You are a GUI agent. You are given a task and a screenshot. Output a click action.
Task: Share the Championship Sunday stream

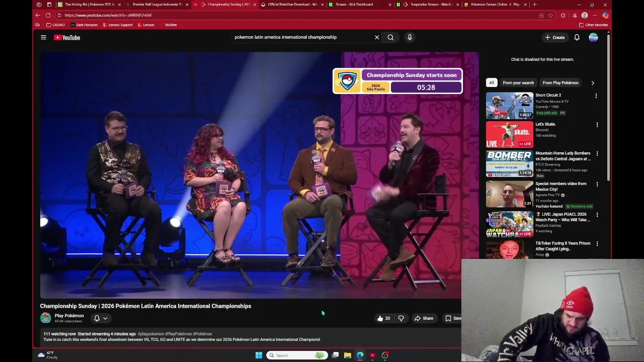pyautogui.click(x=424, y=318)
